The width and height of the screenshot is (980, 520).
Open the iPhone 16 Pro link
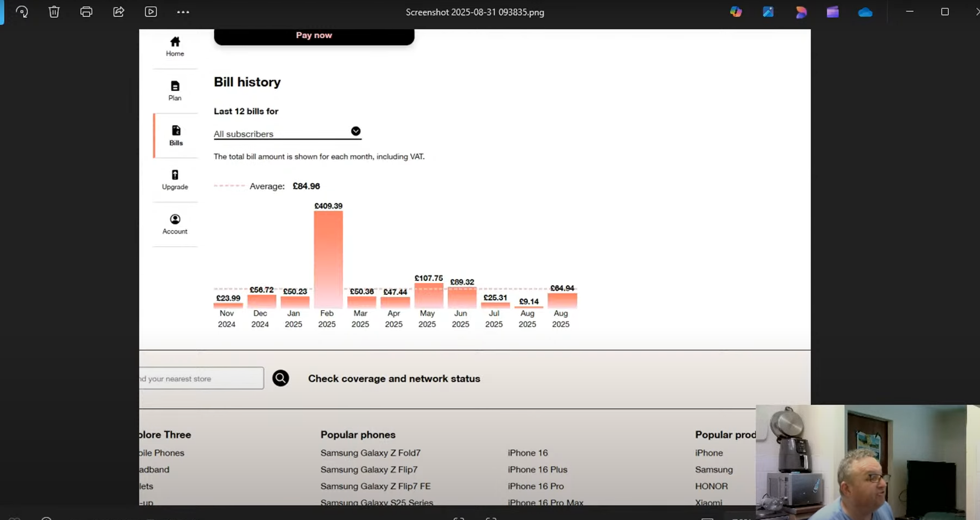click(536, 486)
